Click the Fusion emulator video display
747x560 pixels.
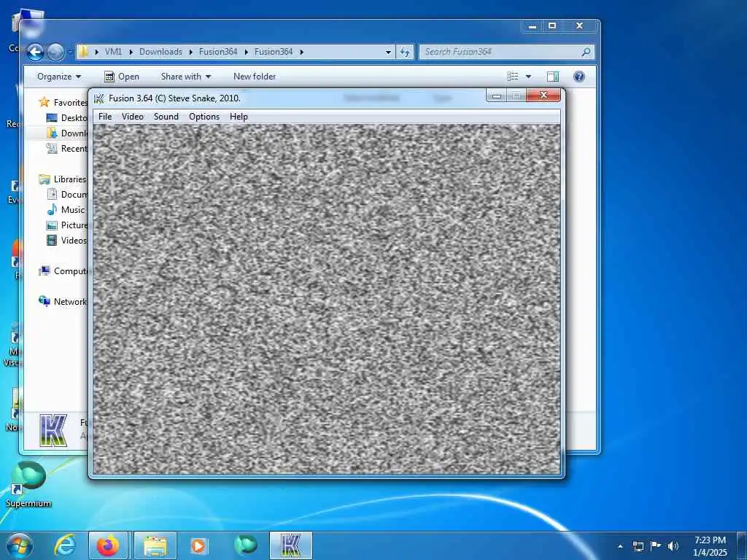point(326,299)
